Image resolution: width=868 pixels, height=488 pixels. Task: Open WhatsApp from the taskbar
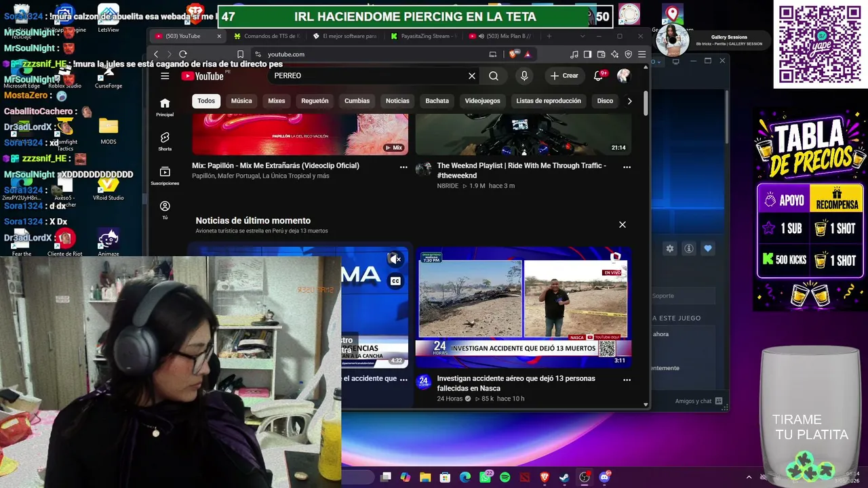pos(486,477)
